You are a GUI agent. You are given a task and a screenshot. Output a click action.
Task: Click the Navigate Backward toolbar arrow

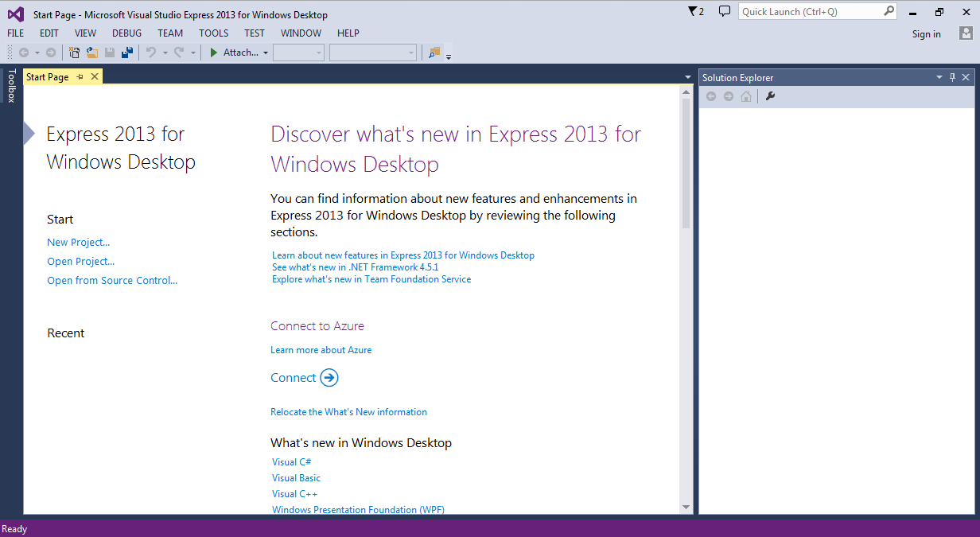tap(24, 53)
